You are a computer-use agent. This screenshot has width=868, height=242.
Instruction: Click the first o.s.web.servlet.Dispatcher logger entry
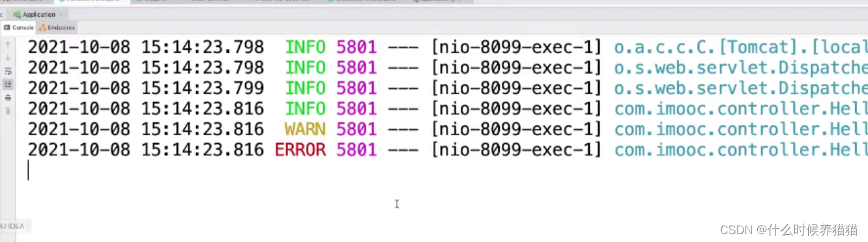tap(741, 68)
